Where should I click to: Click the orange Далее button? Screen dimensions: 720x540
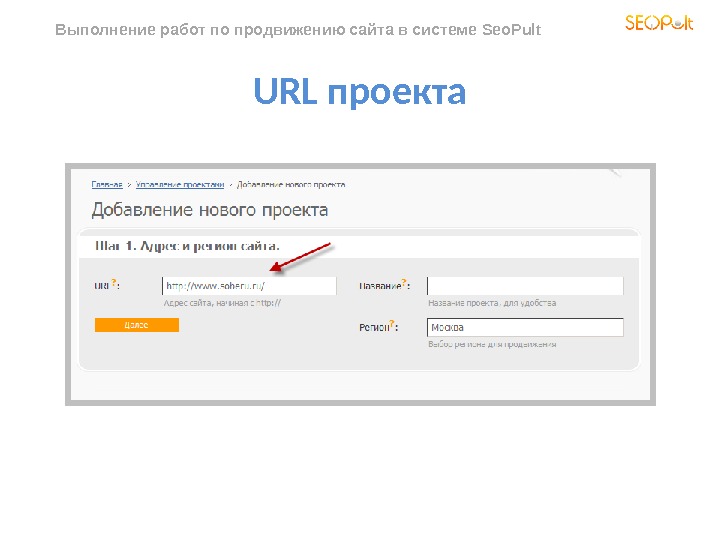coord(137,325)
